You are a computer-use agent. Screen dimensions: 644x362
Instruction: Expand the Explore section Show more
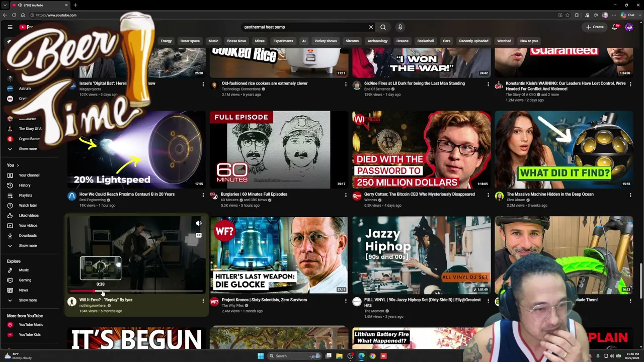tap(28, 300)
